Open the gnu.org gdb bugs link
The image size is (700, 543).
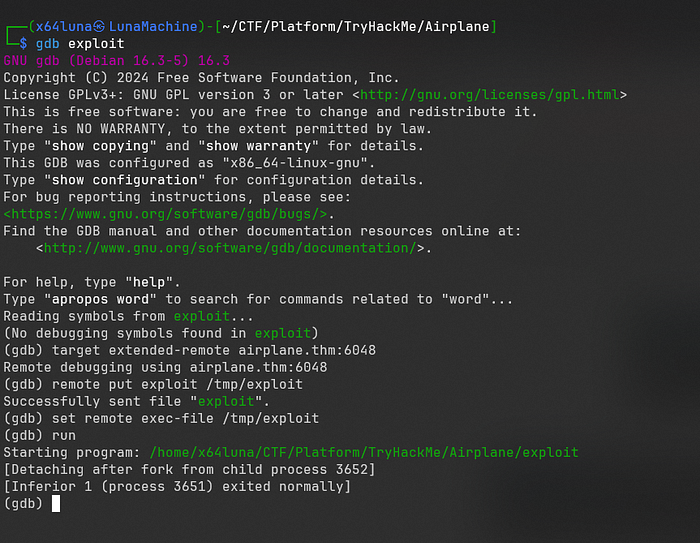165,214
